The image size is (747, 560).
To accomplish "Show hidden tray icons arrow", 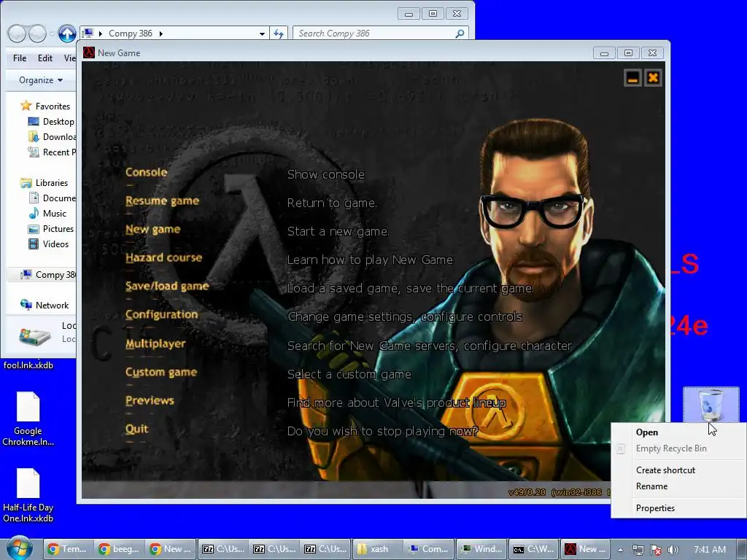I will click(620, 550).
